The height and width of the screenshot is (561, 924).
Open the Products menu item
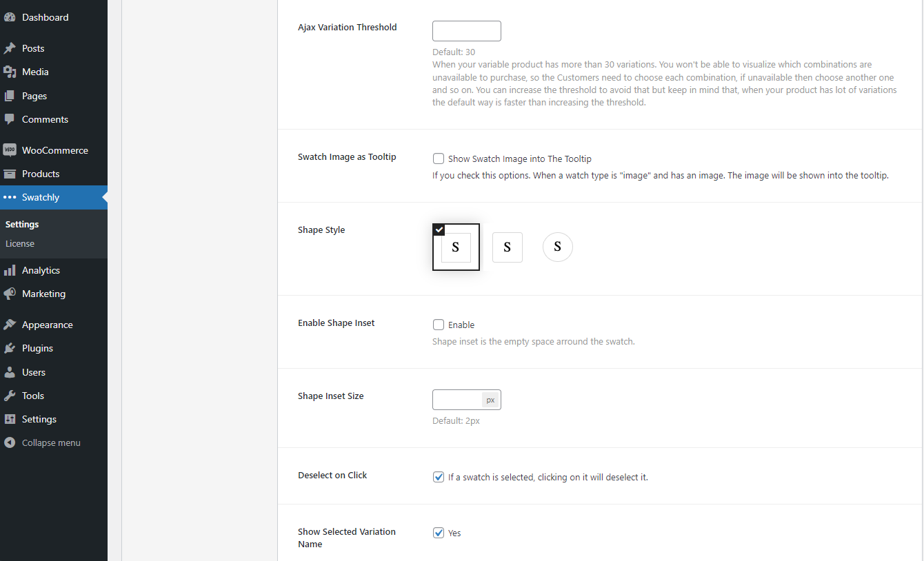pos(41,174)
